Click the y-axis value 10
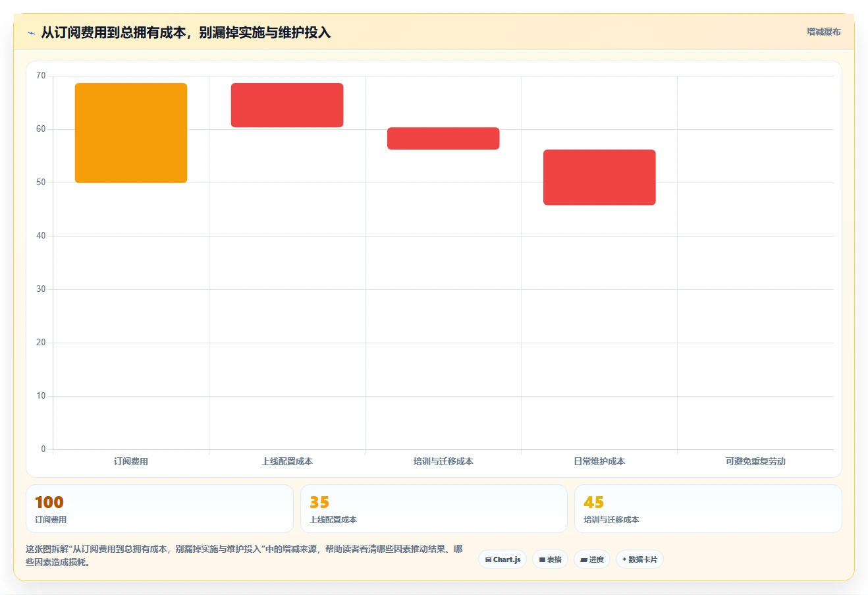Image resolution: width=868 pixels, height=595 pixels. click(41, 396)
